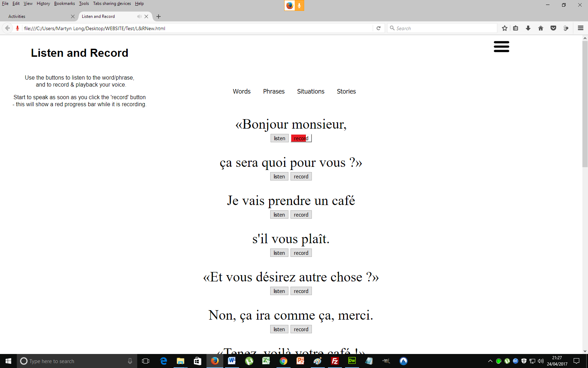
Task: Open volume control in system tray
Action: [541, 361]
